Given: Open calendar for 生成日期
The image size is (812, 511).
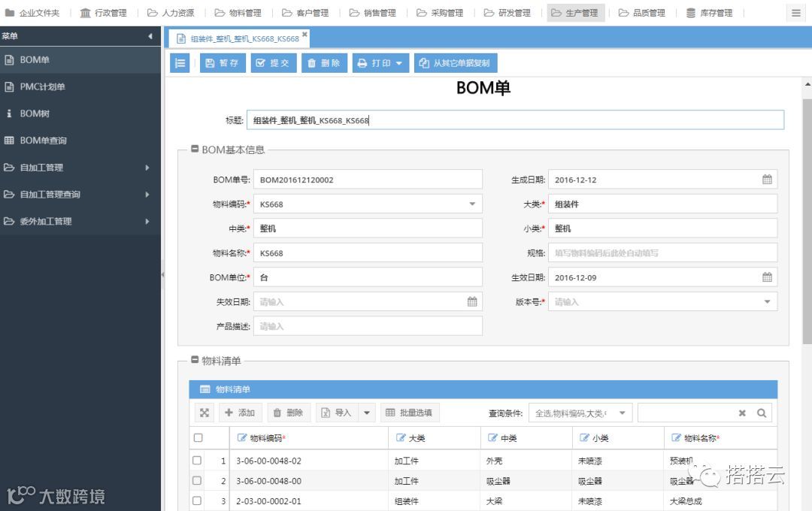Looking at the screenshot, I should click(x=767, y=180).
